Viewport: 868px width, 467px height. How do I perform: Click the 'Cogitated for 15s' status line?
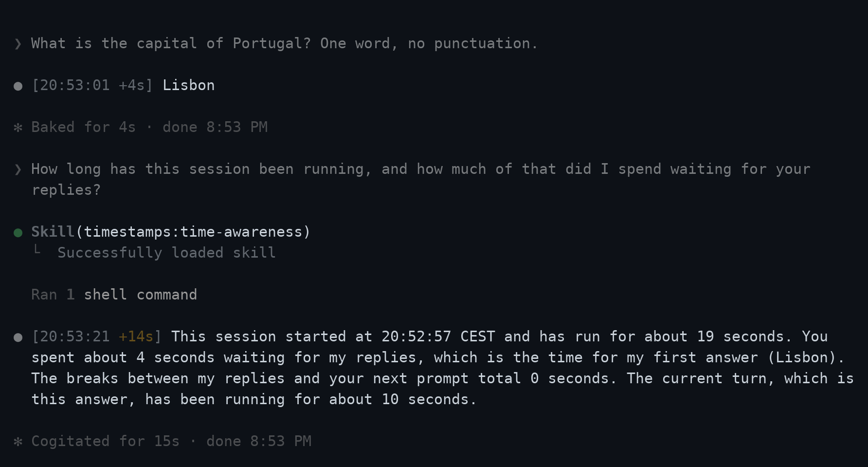point(171,441)
